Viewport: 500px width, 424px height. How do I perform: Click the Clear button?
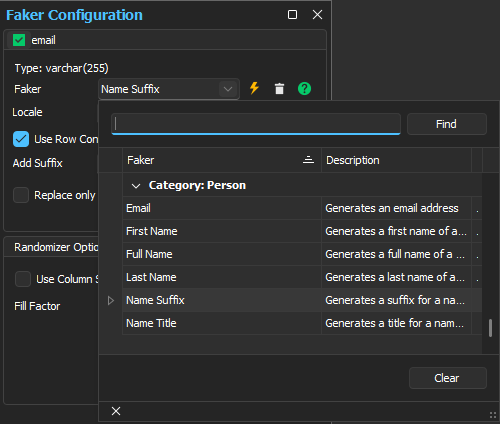pyautogui.click(x=448, y=378)
